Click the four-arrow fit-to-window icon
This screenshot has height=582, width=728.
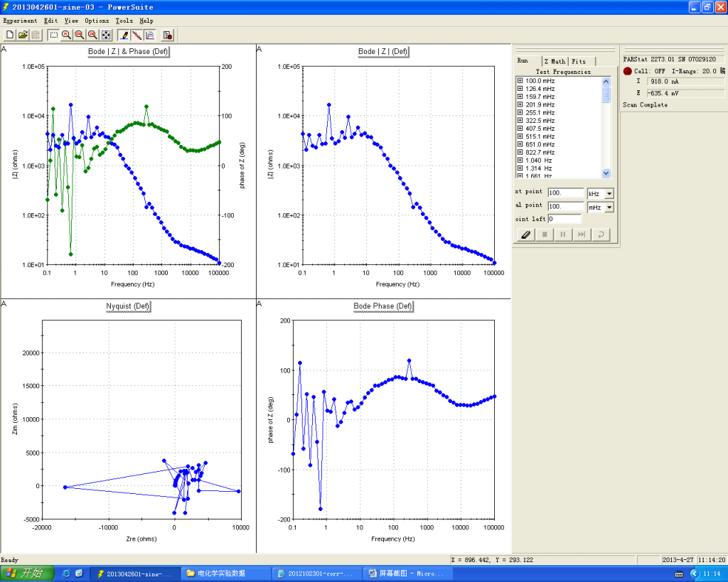click(x=106, y=35)
